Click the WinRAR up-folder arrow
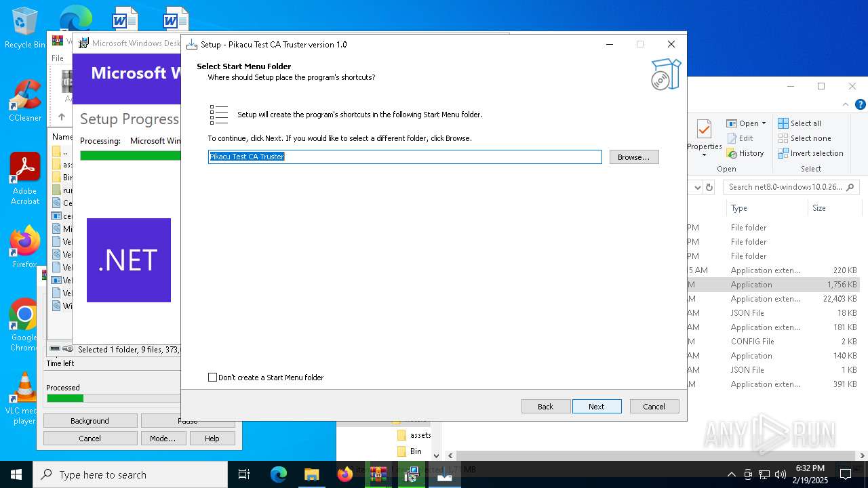Image resolution: width=868 pixels, height=488 pixels. point(62,117)
